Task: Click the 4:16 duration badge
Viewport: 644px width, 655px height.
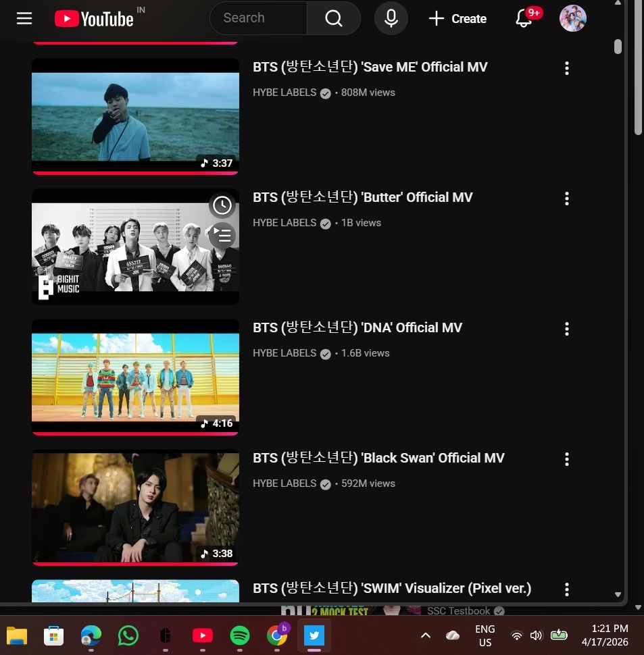Action: (x=216, y=423)
